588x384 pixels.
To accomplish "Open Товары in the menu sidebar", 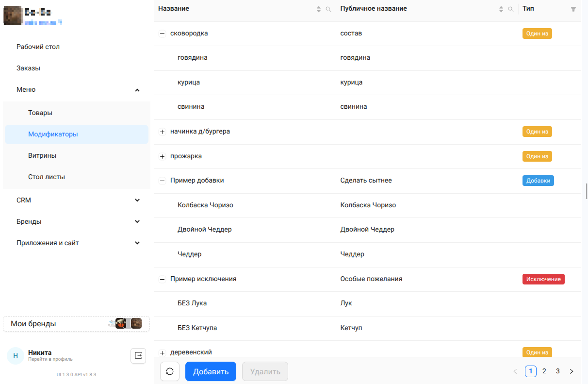I will click(40, 113).
